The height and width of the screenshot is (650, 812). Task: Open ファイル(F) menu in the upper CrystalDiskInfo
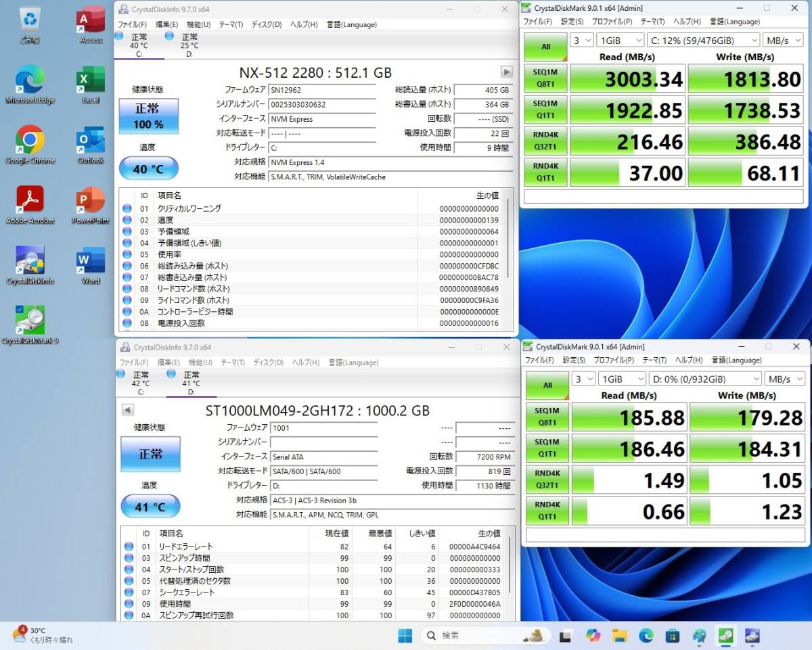(133, 24)
